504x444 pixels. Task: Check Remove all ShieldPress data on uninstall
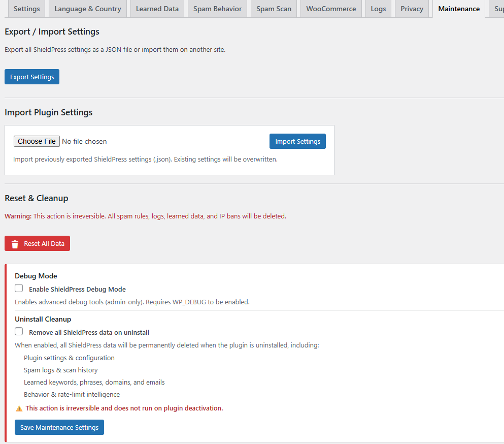19,331
